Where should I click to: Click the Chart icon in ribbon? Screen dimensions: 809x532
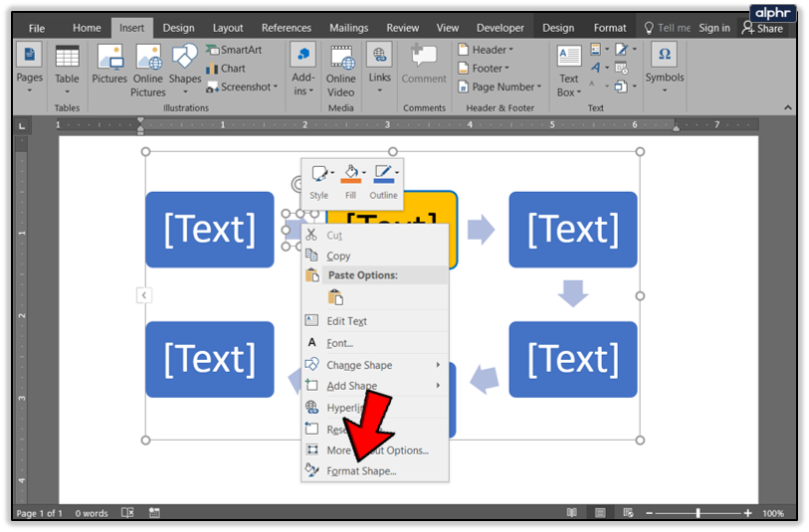[226, 69]
